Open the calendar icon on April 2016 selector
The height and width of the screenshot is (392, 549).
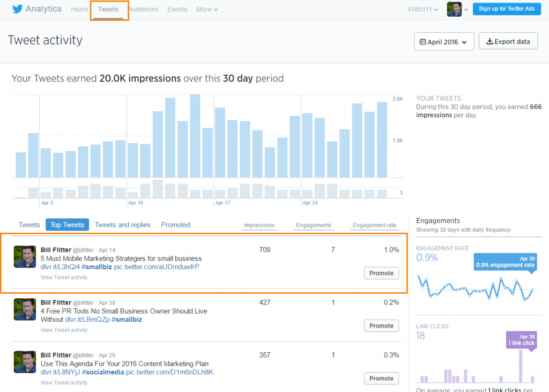point(423,41)
